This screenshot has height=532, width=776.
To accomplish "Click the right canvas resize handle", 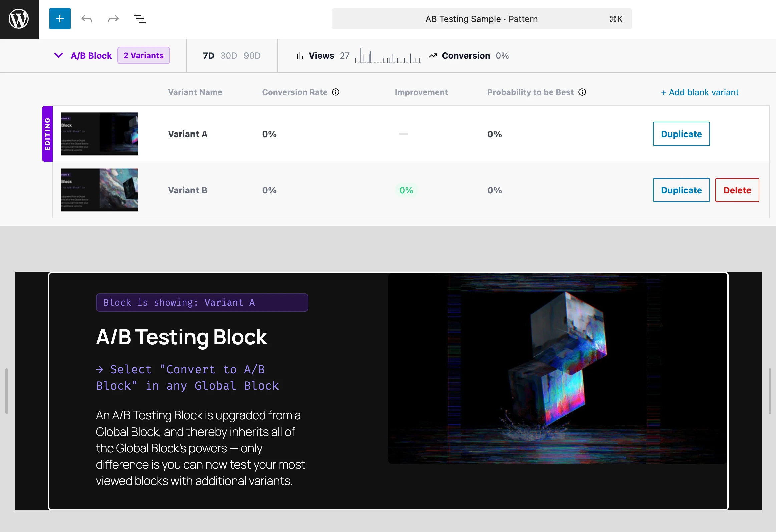I will pos(769,391).
